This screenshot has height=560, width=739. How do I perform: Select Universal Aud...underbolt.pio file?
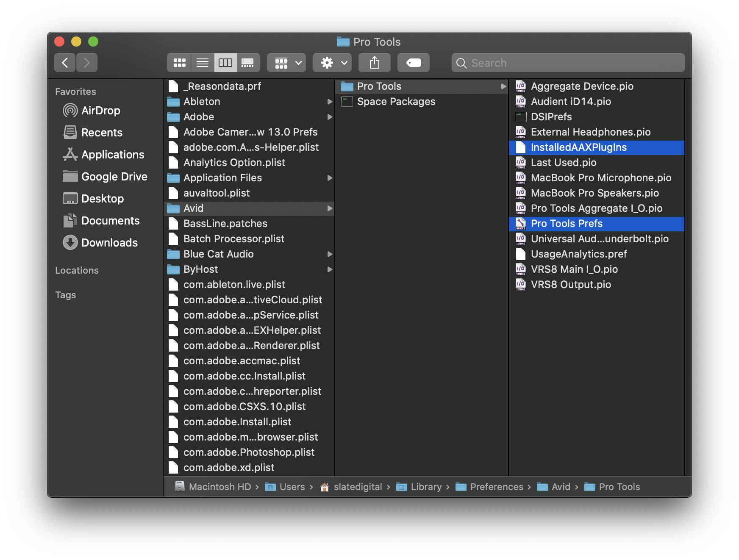click(x=597, y=239)
